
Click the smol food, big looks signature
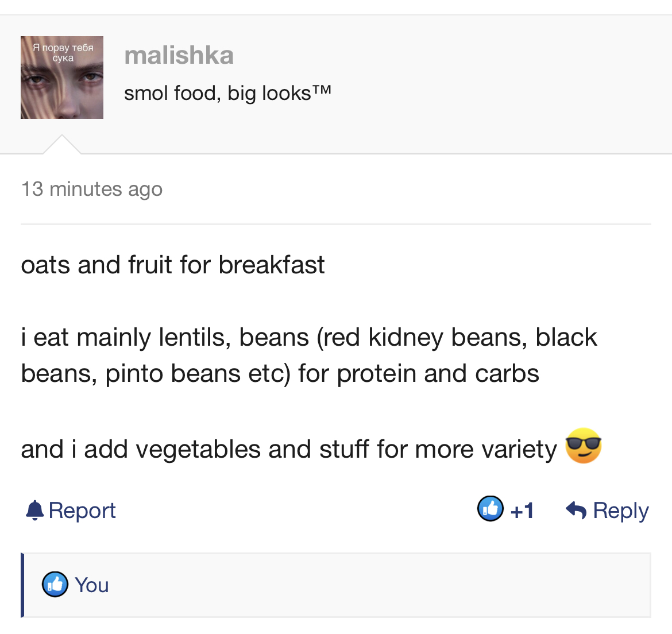[227, 93]
